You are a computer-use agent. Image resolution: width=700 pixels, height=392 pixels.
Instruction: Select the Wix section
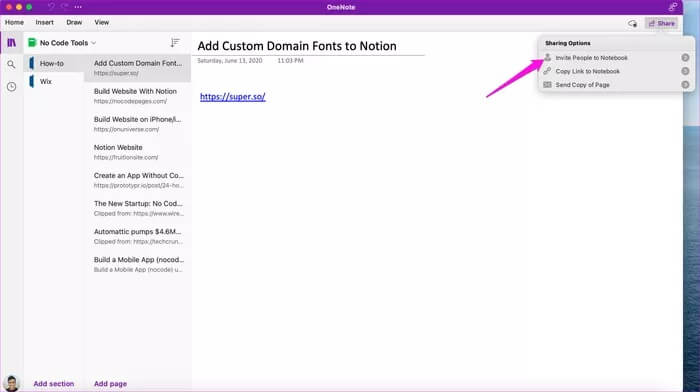(54, 81)
